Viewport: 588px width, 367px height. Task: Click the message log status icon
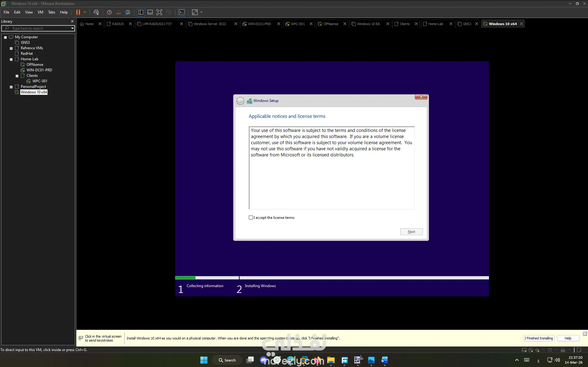pos(579,350)
